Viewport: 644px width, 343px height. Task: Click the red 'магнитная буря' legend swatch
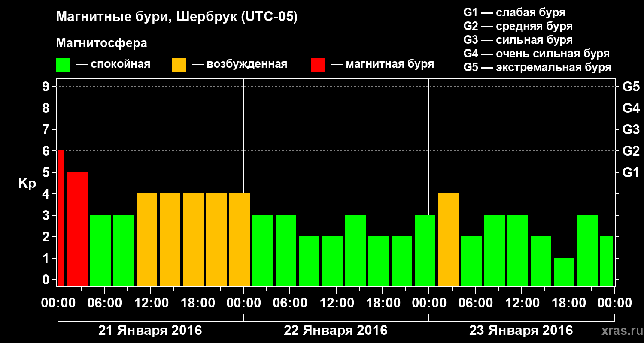tap(318, 65)
